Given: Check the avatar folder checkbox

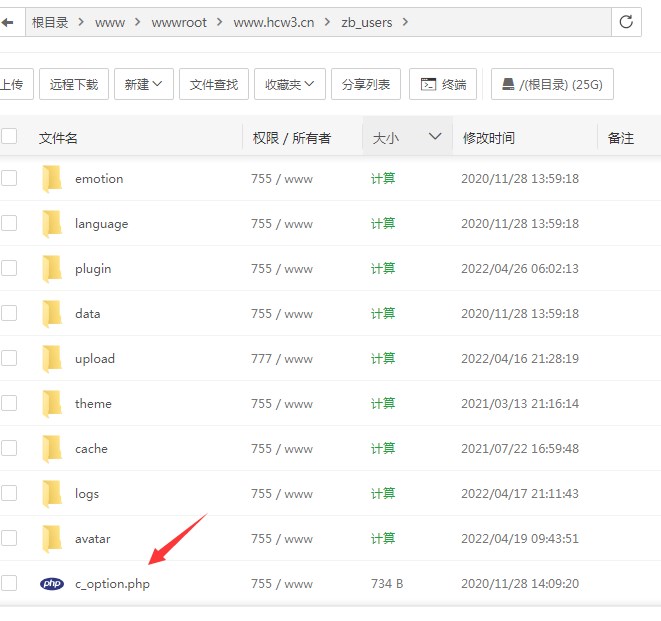Looking at the screenshot, I should coord(9,538).
